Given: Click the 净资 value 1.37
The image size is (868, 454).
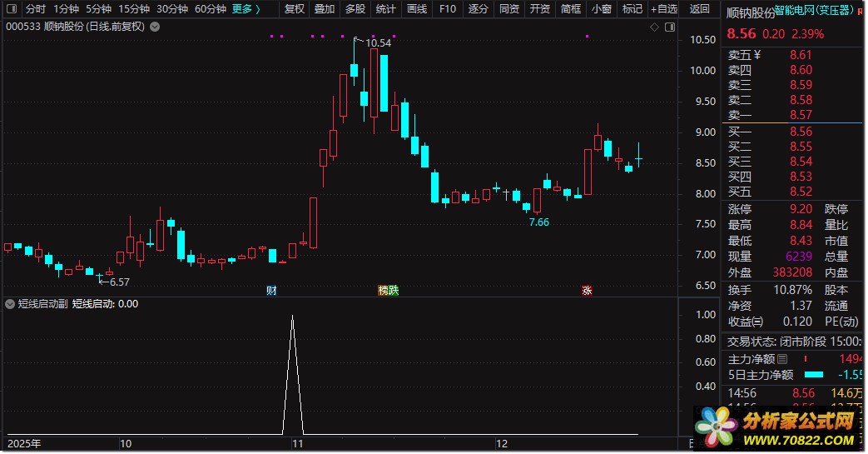Looking at the screenshot, I should [x=801, y=306].
